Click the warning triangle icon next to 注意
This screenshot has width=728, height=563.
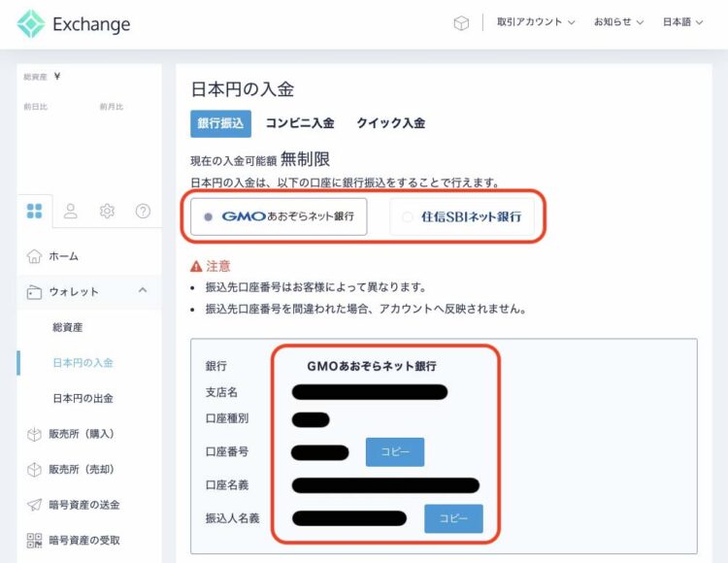(196, 266)
